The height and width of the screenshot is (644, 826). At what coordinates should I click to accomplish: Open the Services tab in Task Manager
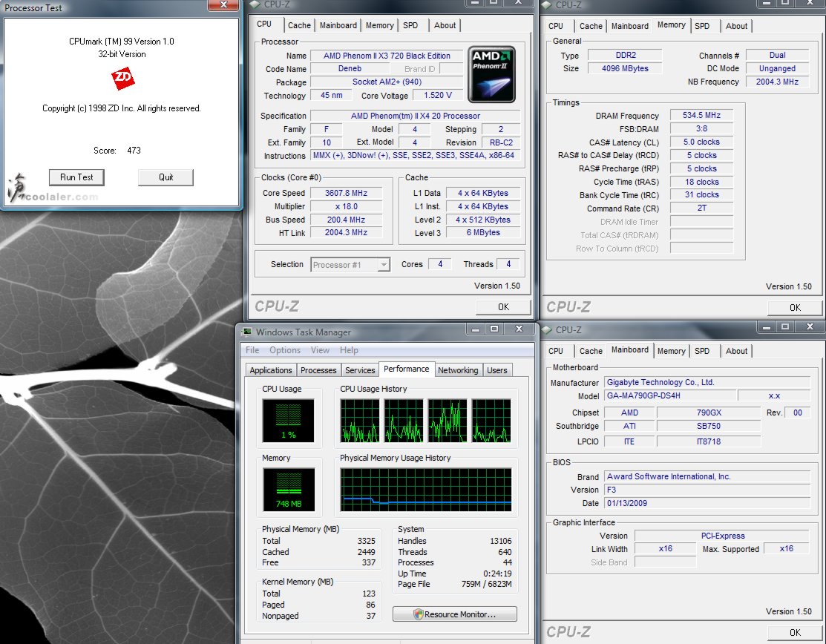(x=360, y=370)
